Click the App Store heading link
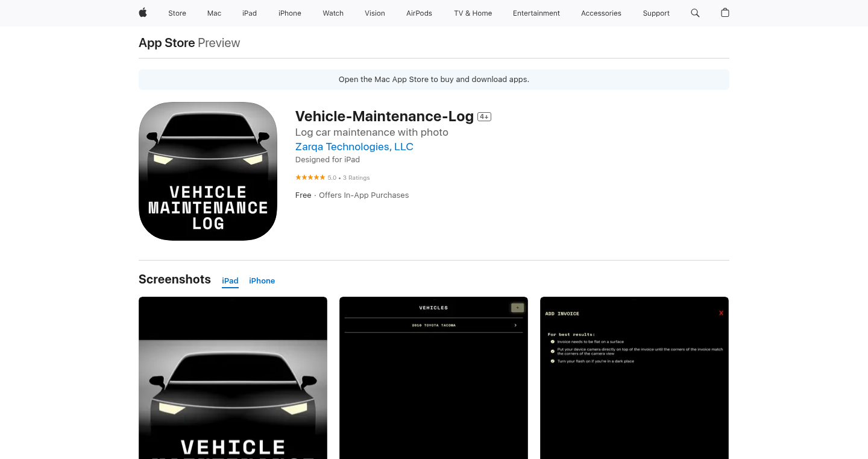The width and height of the screenshot is (868, 459). coord(167,43)
